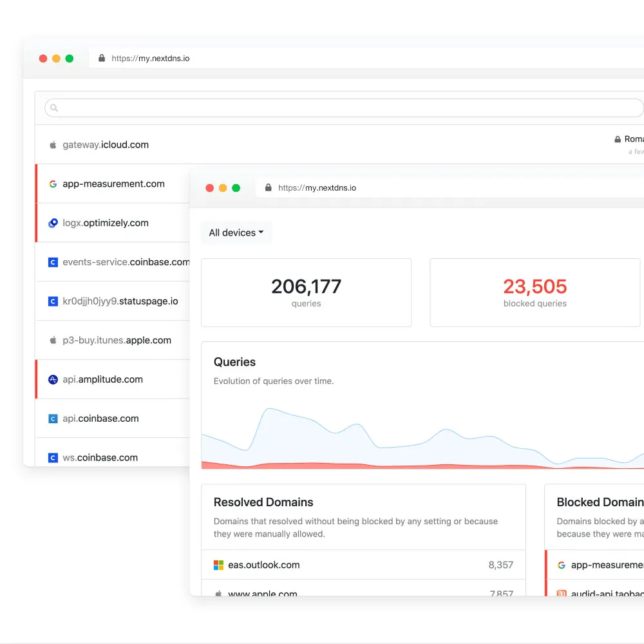Image resolution: width=644 pixels, height=644 pixels.
Task: Click the lock icon next to Roma device label
Action: [618, 139]
